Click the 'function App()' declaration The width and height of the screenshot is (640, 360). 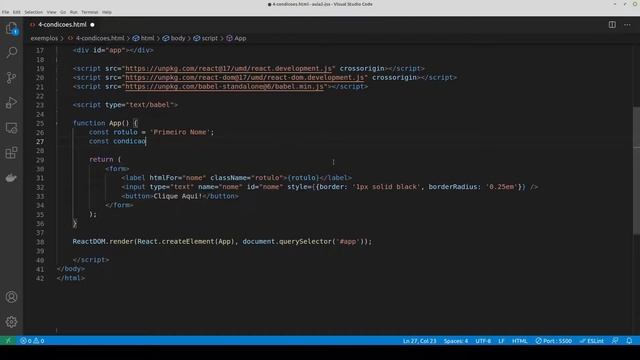tap(101, 123)
